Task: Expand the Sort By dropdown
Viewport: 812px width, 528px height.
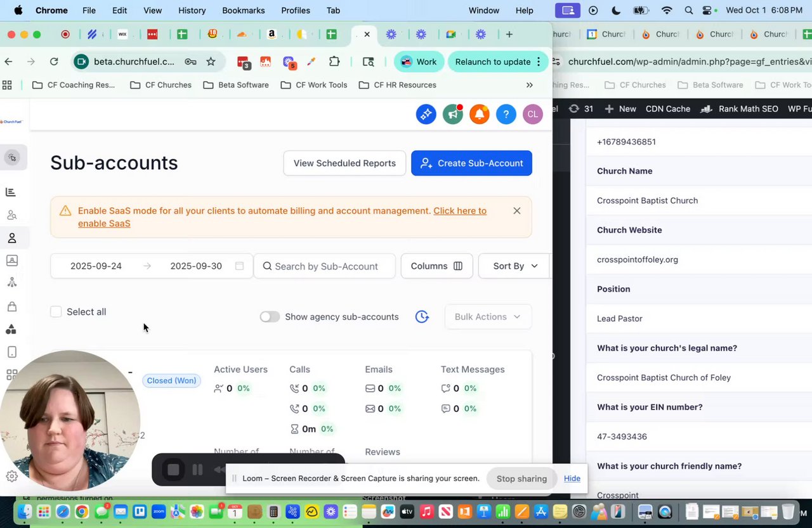Action: pyautogui.click(x=514, y=266)
